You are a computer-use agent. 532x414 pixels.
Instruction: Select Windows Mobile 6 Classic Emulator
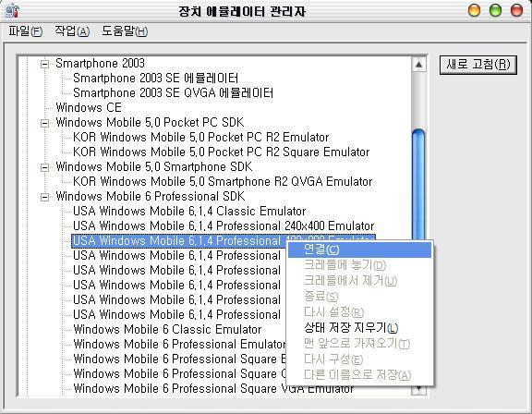click(167, 330)
